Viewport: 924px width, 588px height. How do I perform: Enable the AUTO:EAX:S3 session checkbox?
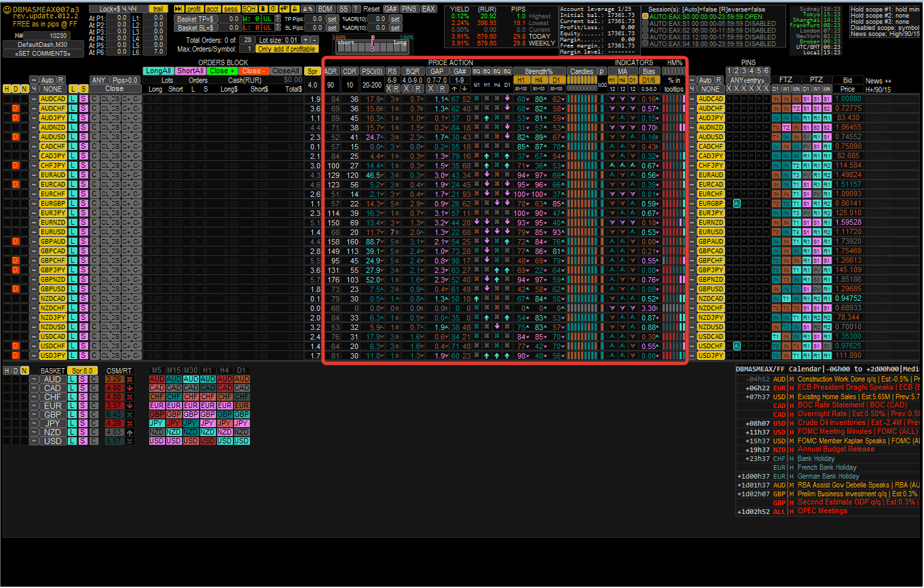tap(645, 37)
